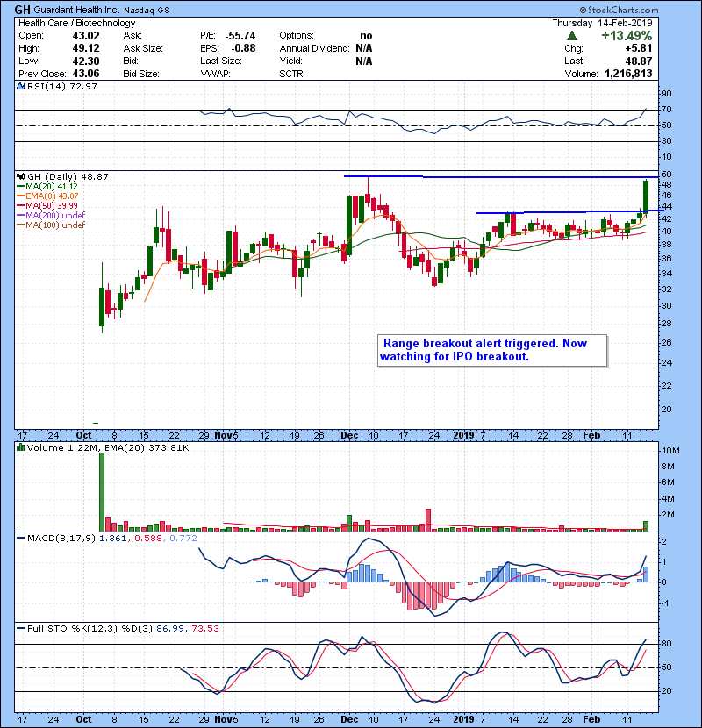
Task: Click the P/E value -55.74
Action: (240, 36)
